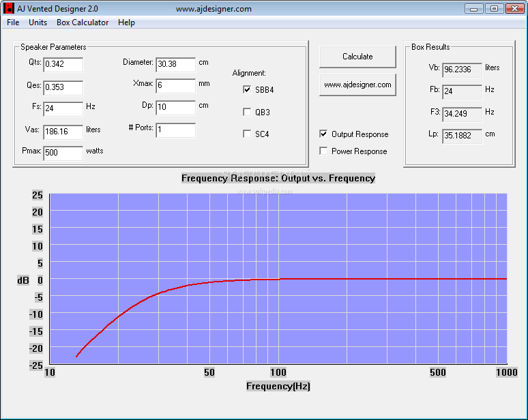Enable the QB3 alignment checkbox
Image resolution: width=528 pixels, height=420 pixels.
[x=247, y=112]
